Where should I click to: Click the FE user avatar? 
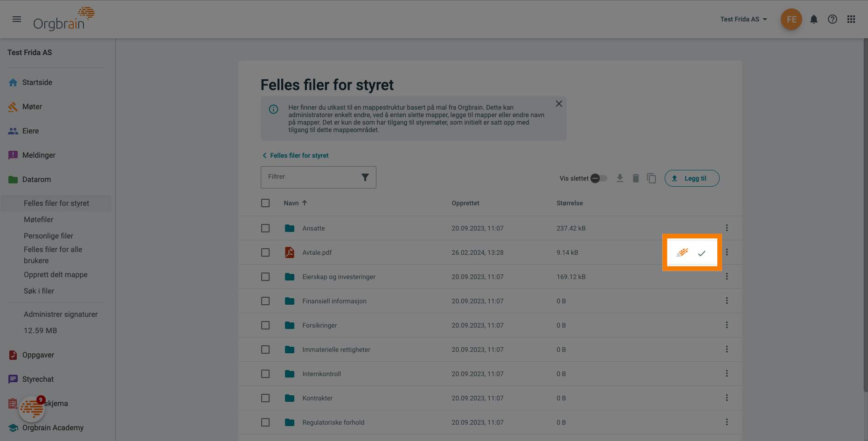791,19
